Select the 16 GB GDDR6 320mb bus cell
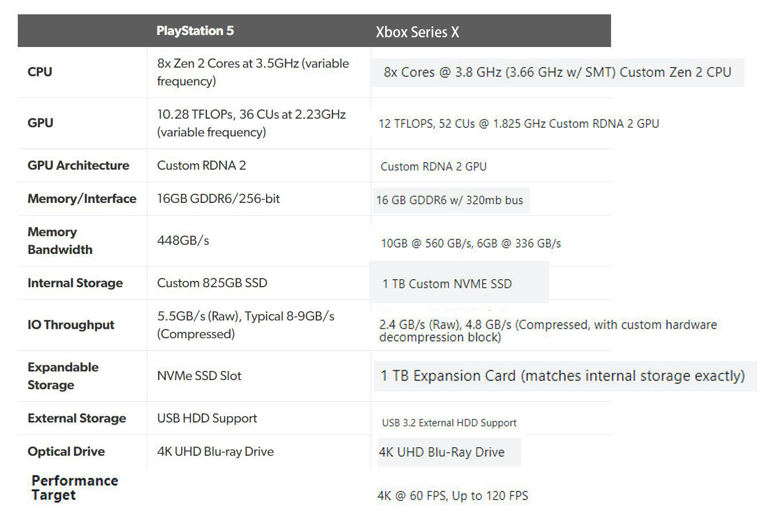This screenshot has height=532, width=775. pyautogui.click(x=449, y=200)
